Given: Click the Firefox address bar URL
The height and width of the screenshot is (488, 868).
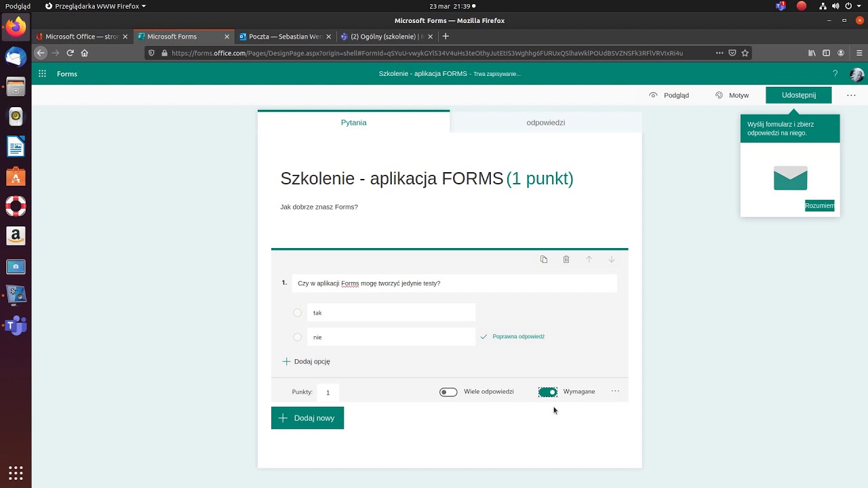Looking at the screenshot, I should click(x=427, y=53).
